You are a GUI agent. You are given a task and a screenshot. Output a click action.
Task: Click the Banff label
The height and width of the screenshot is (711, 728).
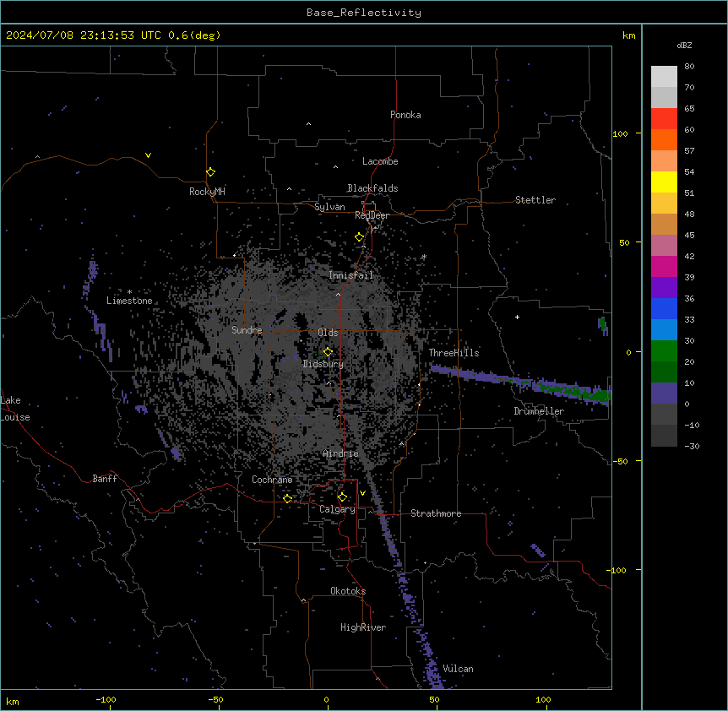tap(105, 479)
